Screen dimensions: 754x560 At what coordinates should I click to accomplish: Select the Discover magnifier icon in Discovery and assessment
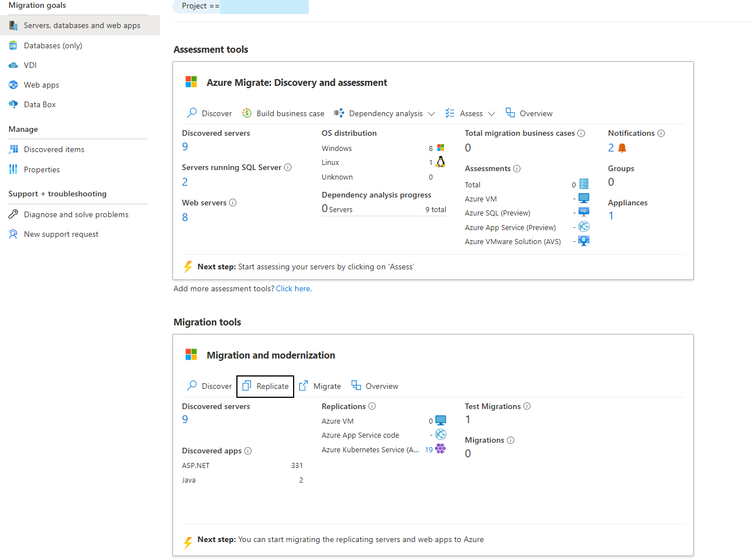191,113
